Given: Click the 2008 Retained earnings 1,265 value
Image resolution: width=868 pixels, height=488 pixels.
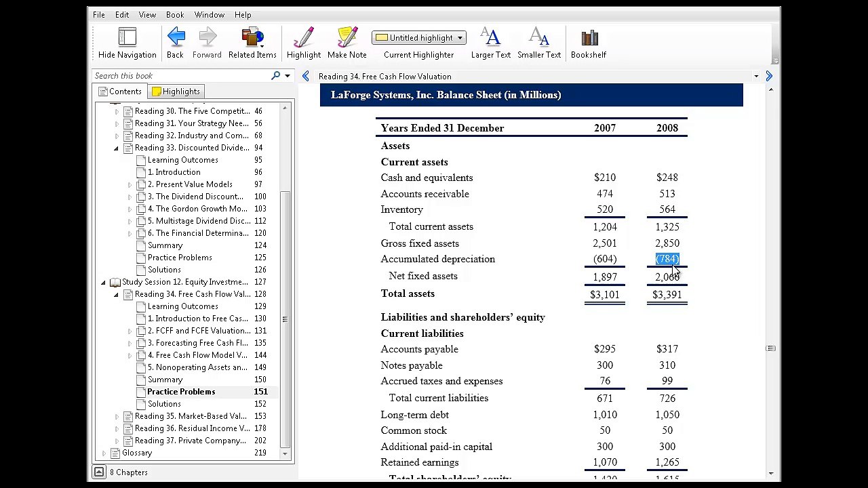Looking at the screenshot, I should click(667, 462).
